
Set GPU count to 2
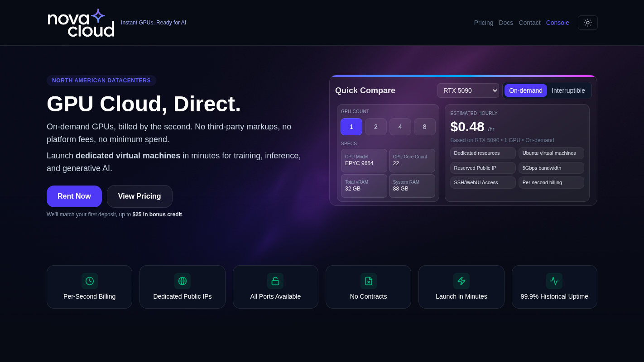[376, 127]
